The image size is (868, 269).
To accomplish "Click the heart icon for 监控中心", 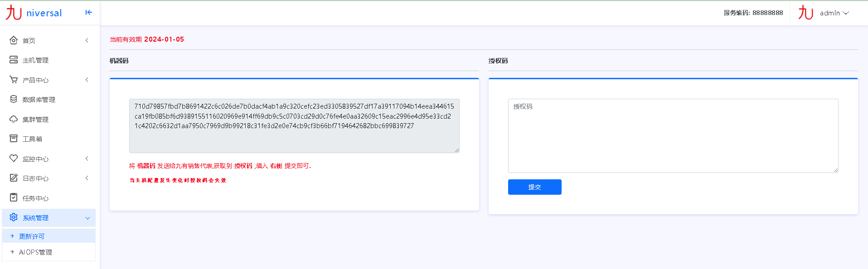I will click(14, 159).
